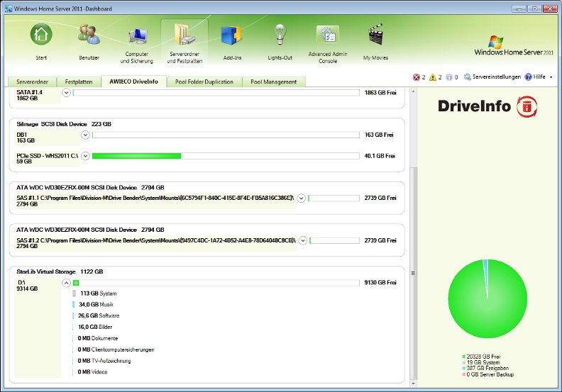The image size is (562, 392).
Task: Click SAS #1.2 usage bar
Action: (335, 240)
